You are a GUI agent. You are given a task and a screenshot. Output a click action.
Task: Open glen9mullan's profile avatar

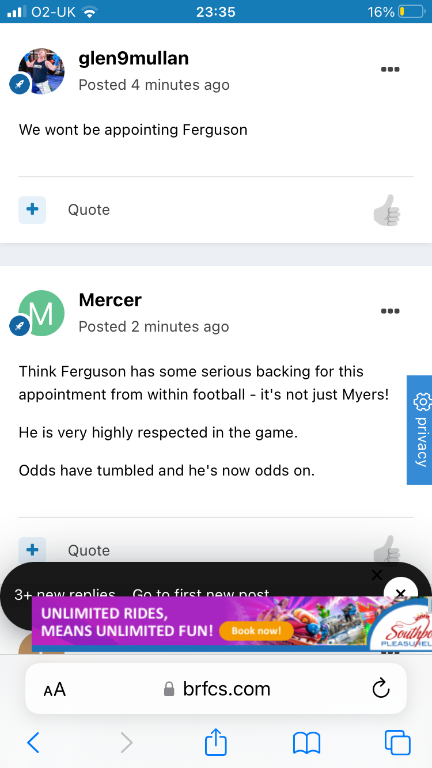(41, 71)
